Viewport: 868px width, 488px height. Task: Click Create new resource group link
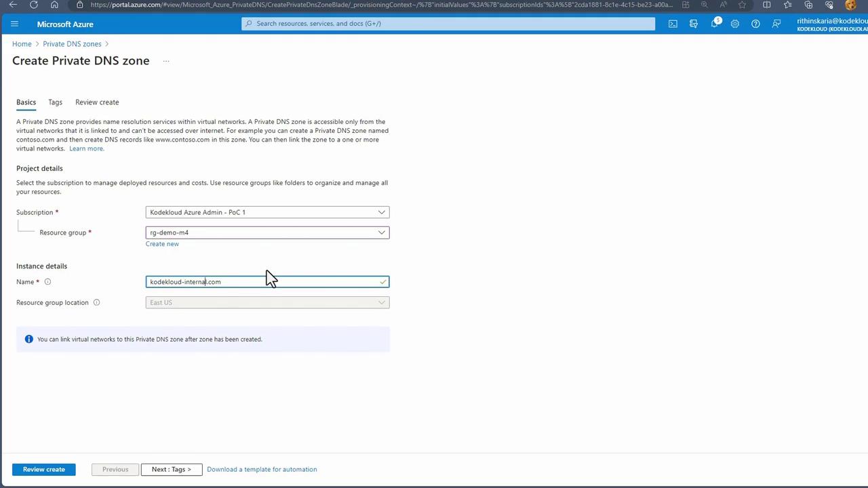click(162, 244)
